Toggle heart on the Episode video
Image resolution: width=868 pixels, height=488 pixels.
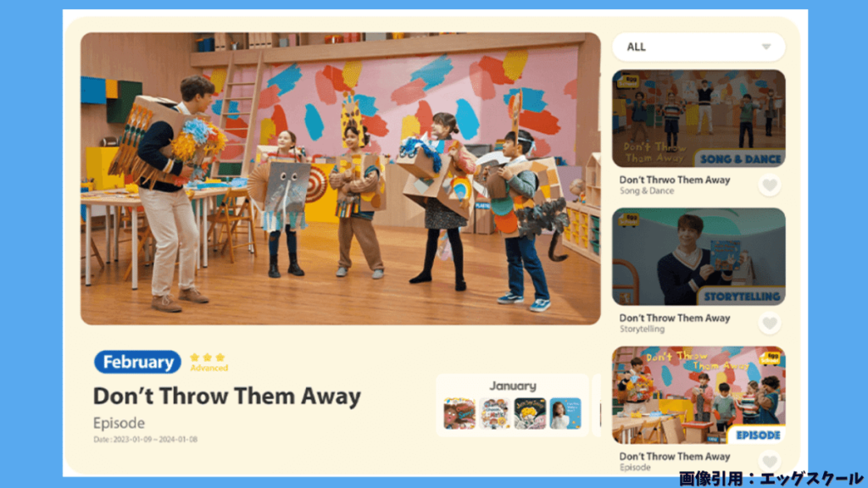point(770,461)
